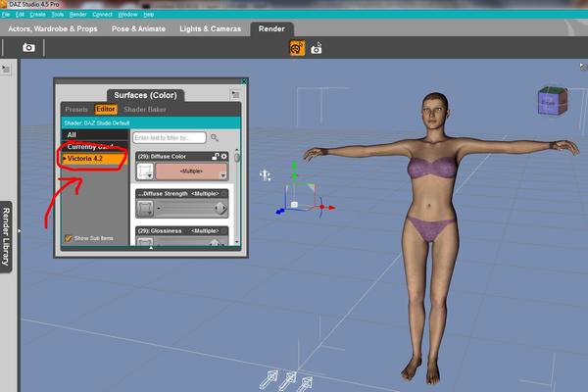Toggle the lock icon on Diffuse Color

pyautogui.click(x=216, y=157)
